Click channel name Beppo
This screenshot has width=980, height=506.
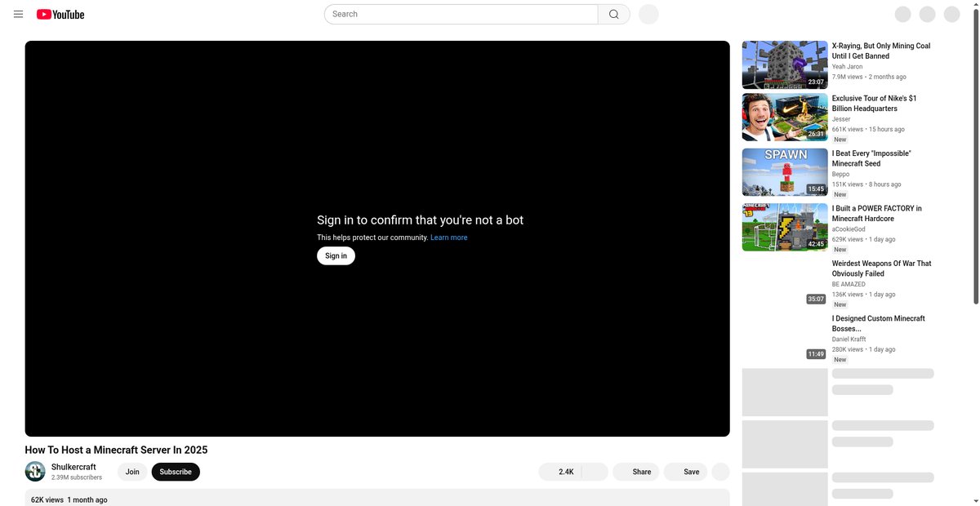coord(840,174)
